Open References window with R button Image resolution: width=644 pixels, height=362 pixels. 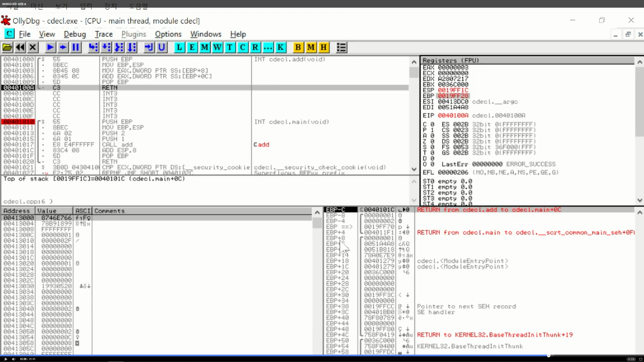tap(255, 47)
